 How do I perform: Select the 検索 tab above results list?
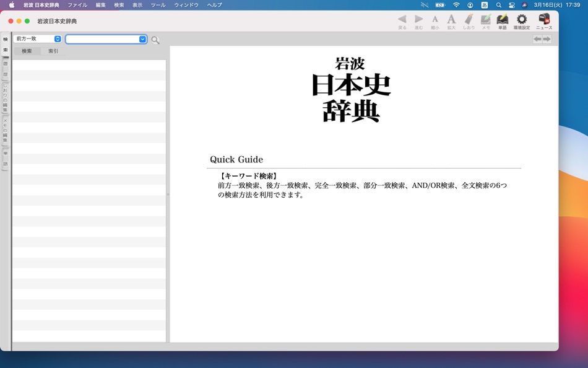[x=27, y=51]
